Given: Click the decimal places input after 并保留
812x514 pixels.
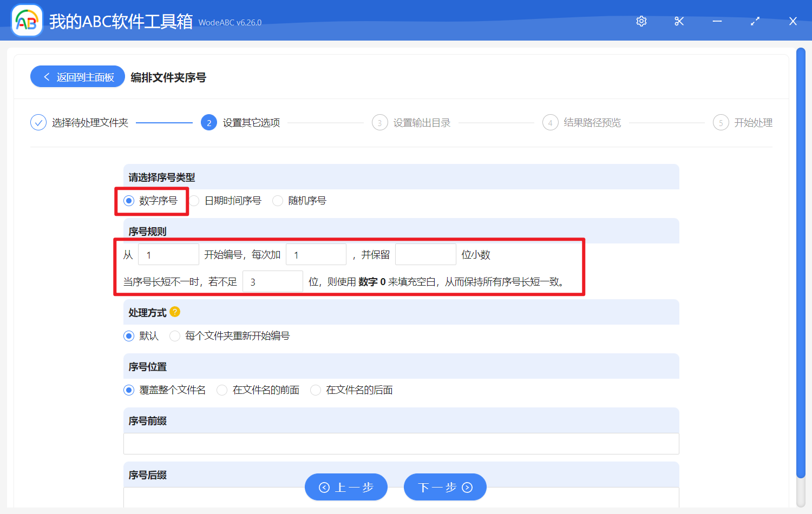Looking at the screenshot, I should click(x=425, y=254).
